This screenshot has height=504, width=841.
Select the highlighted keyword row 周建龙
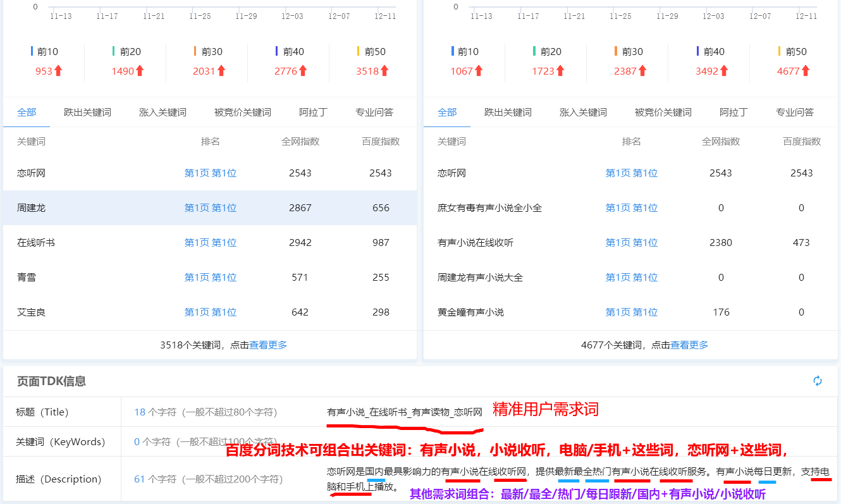pyautogui.click(x=210, y=208)
